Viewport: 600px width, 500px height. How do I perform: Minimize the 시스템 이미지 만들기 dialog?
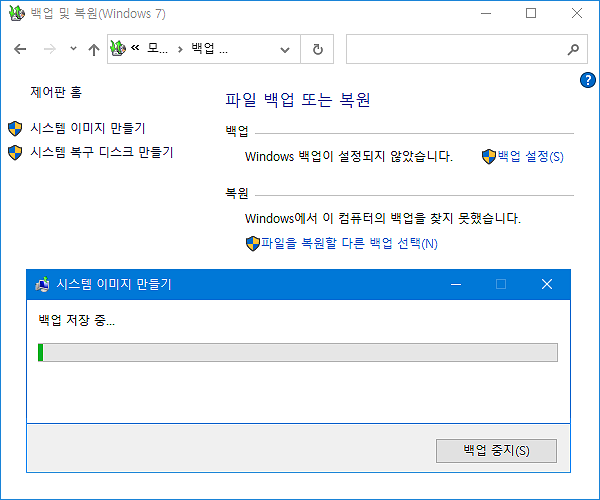456,284
